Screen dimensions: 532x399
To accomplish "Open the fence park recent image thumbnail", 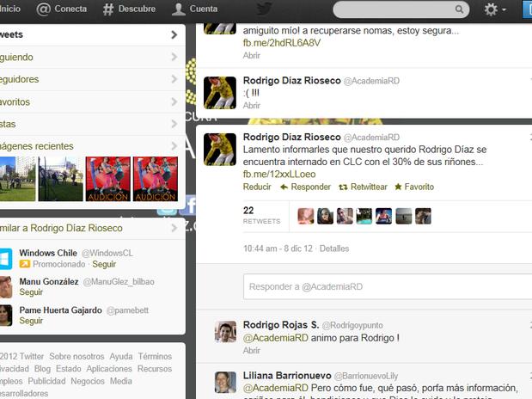I will (x=60, y=179).
